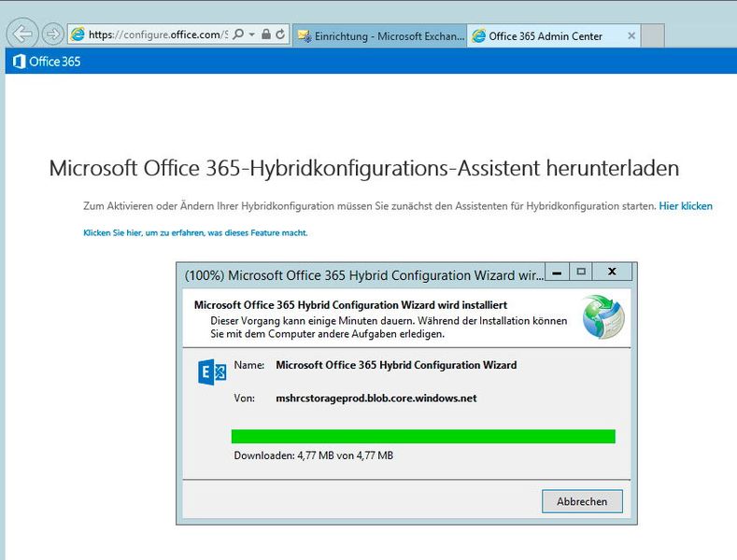Viewport: 737px width, 560px height.
Task: Close the Office 365 Admin Center tab
Action: point(631,35)
